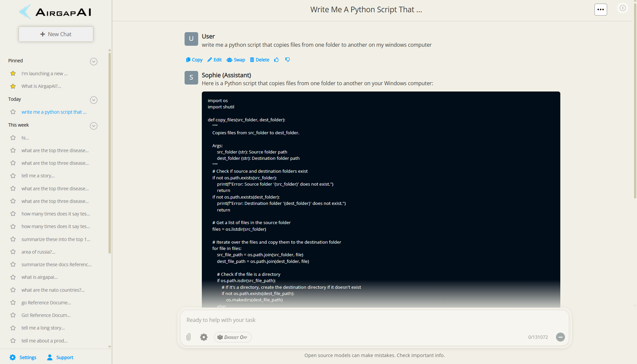Collapse the right panel arrow icon
The width and height of the screenshot is (637, 364).
click(x=623, y=8)
